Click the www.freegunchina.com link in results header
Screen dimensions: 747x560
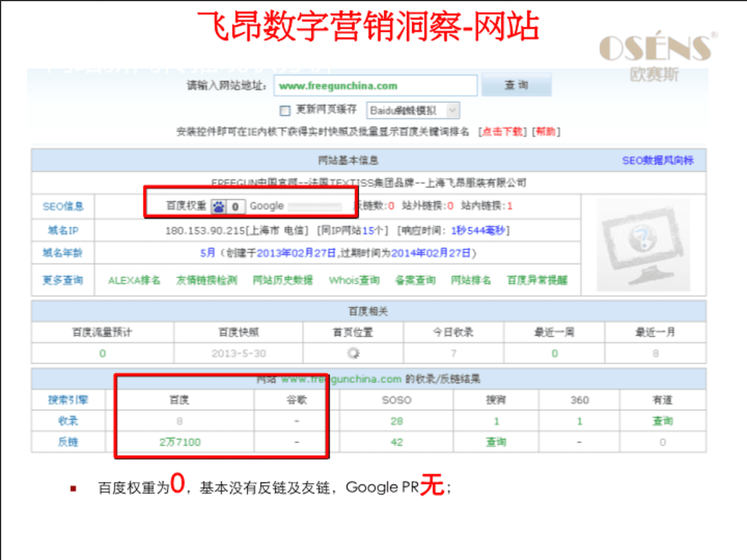pos(341,379)
